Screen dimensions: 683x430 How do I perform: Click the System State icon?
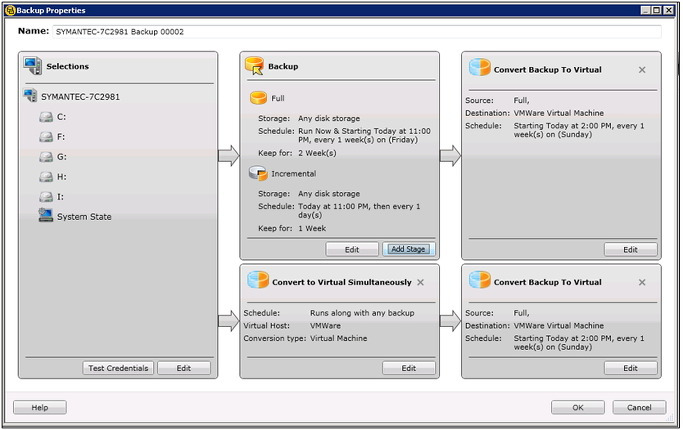(45, 215)
